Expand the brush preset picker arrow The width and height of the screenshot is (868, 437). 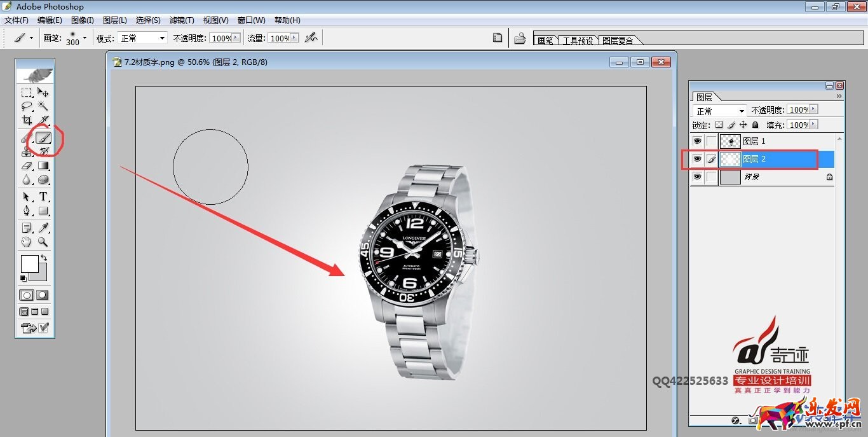[x=85, y=38]
